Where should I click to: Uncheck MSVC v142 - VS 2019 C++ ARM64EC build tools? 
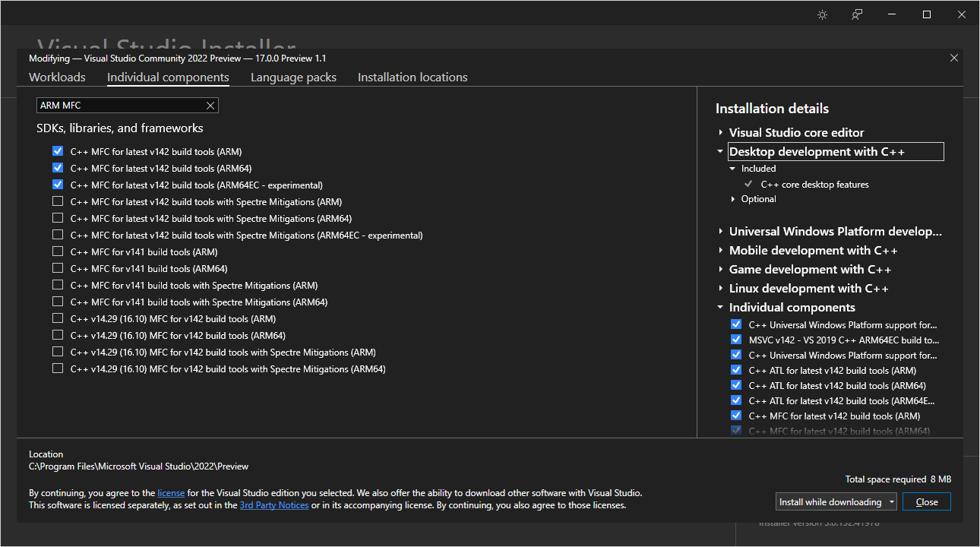point(735,340)
